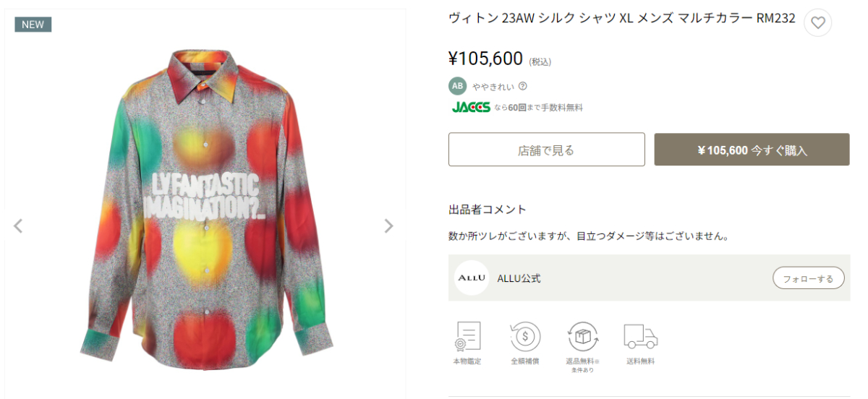Show next product image with right arrow

pyautogui.click(x=388, y=226)
